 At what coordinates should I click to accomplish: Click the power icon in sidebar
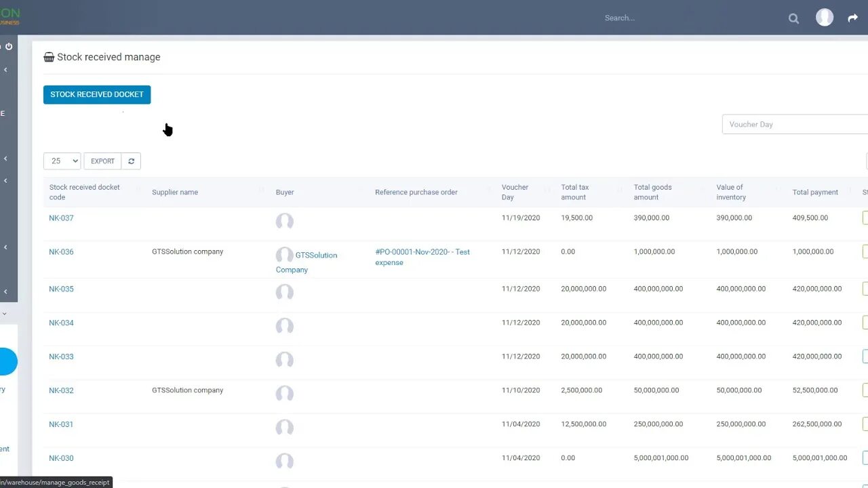(x=9, y=47)
